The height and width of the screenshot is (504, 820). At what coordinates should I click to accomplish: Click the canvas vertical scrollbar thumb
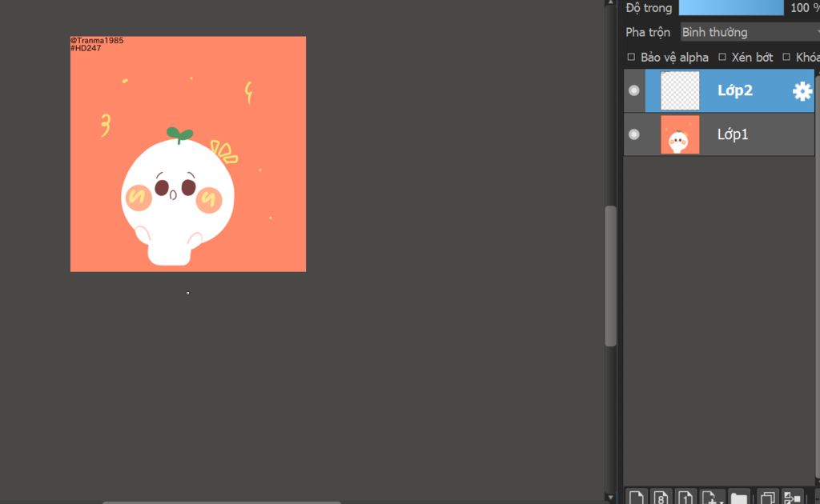(x=610, y=276)
